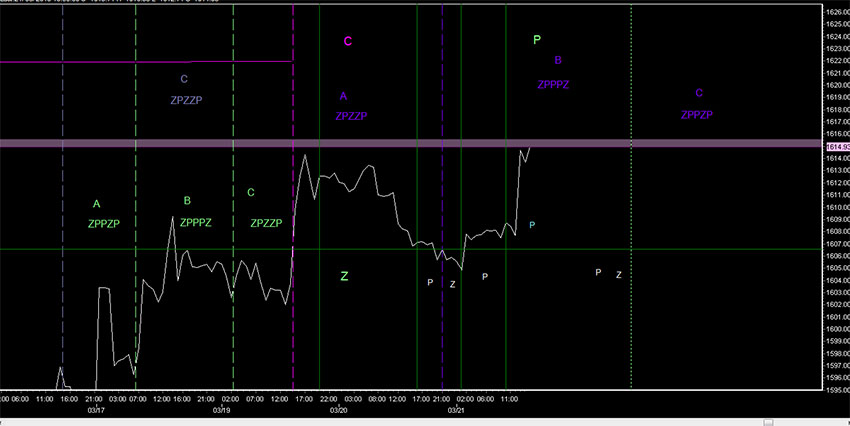Click the green ZPZZP pattern label
This screenshot has width=850, height=426.
[266, 224]
